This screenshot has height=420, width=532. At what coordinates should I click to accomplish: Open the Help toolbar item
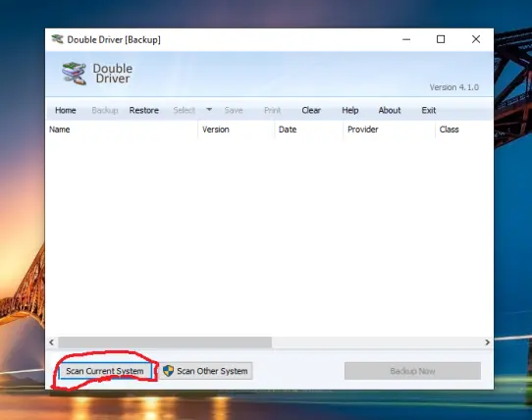click(x=350, y=110)
